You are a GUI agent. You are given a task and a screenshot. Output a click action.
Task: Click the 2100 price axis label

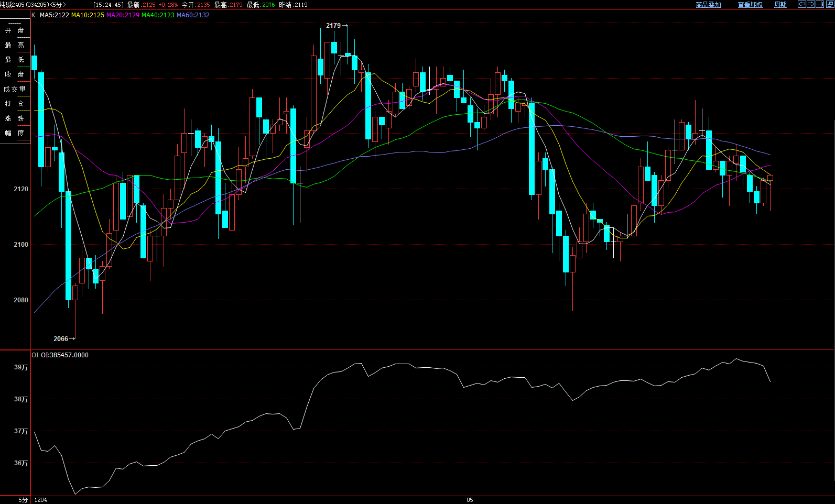(x=21, y=245)
